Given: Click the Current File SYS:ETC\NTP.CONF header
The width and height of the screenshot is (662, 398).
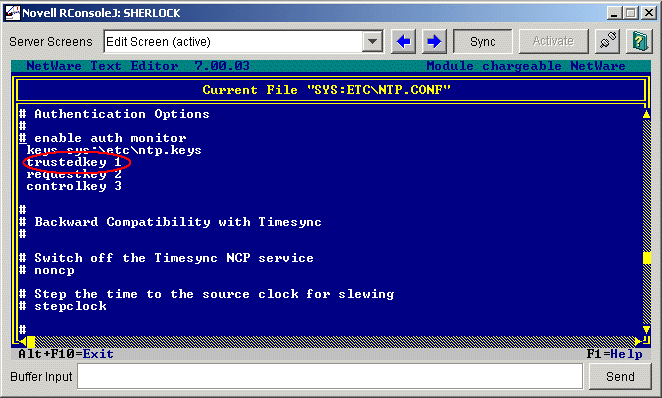Looking at the screenshot, I should 326,90.
